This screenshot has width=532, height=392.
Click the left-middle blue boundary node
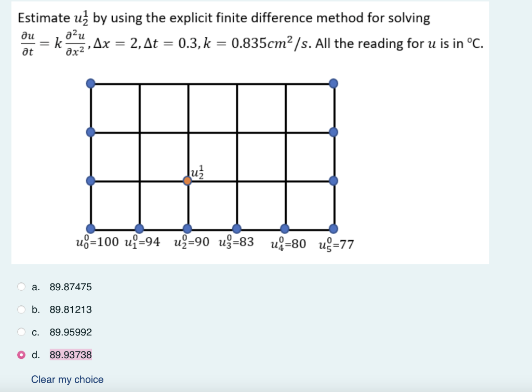pyautogui.click(x=91, y=181)
